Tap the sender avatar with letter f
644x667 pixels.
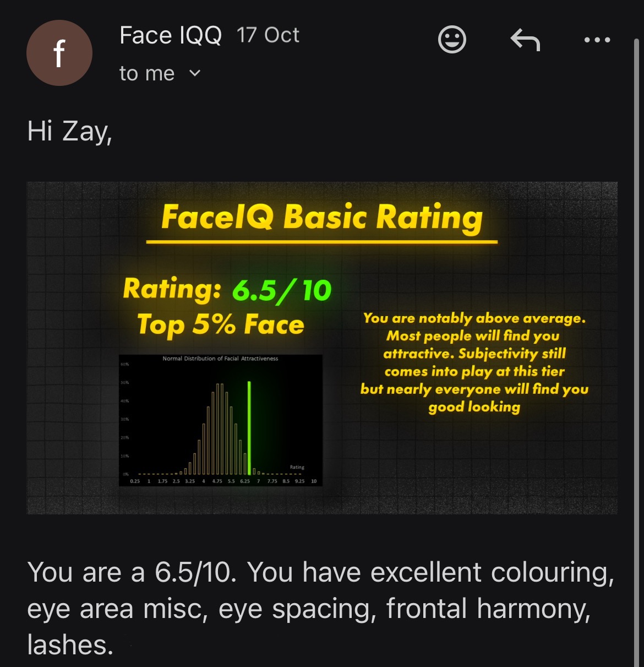pyautogui.click(x=59, y=53)
